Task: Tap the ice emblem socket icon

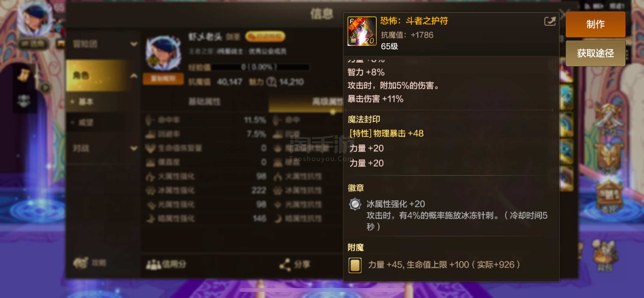Action: (x=355, y=204)
